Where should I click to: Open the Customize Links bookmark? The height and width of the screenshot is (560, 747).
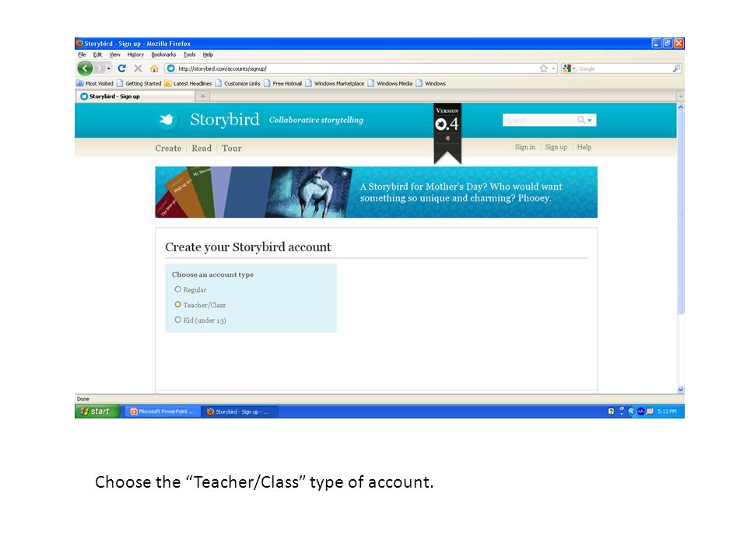coord(238,83)
